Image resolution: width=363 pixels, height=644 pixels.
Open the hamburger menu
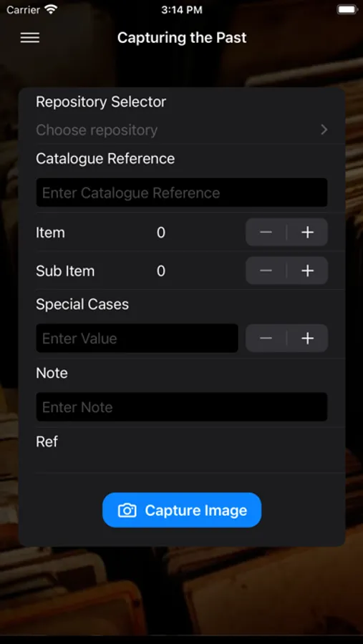[x=30, y=38]
